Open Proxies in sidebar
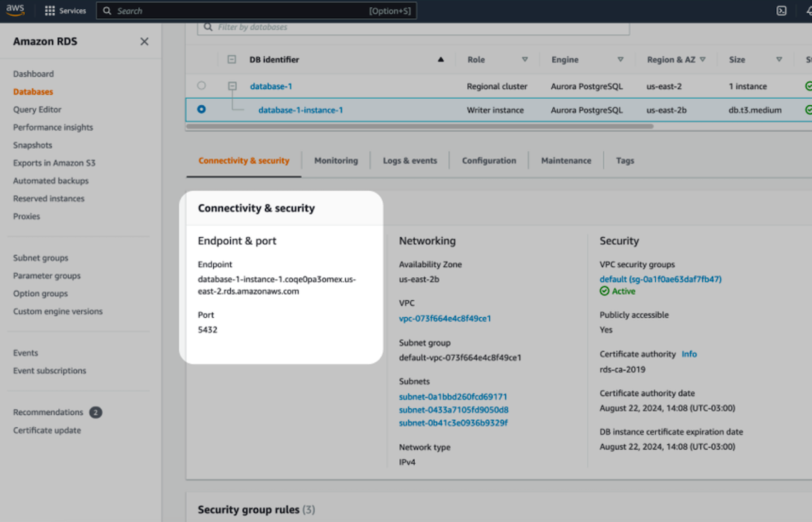The image size is (812, 522). point(26,216)
